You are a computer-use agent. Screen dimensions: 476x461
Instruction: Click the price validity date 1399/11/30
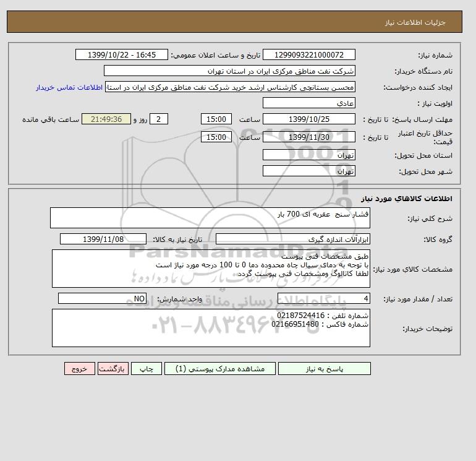tap(308, 137)
